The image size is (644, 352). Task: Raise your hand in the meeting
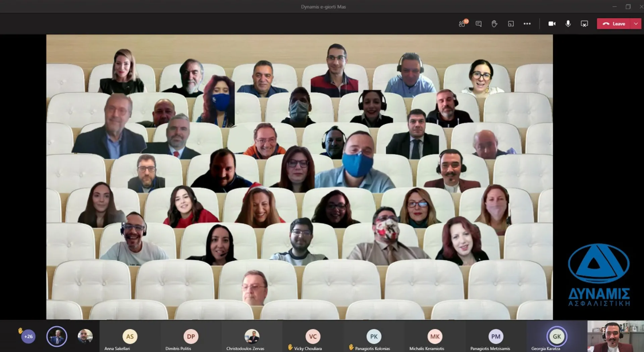click(x=494, y=24)
